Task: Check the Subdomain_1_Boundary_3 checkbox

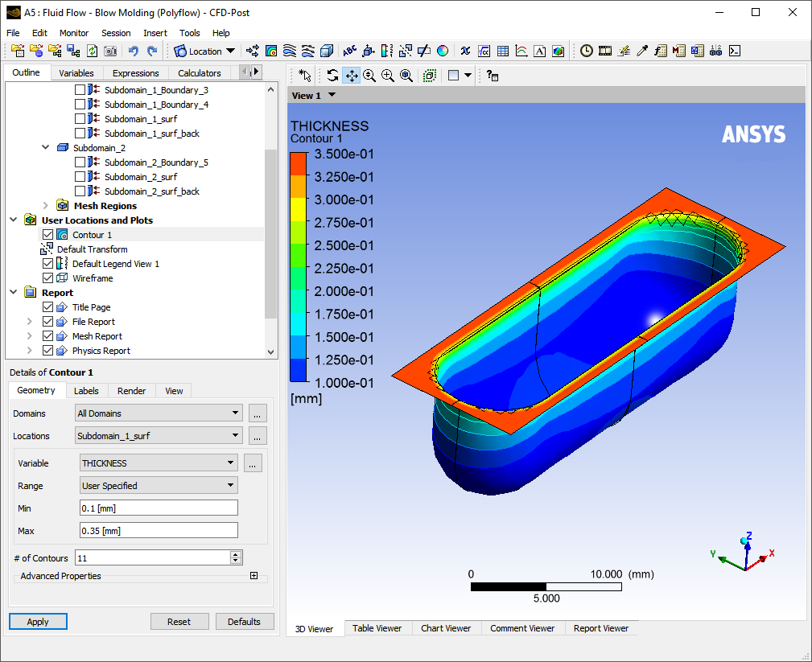Action: (x=80, y=89)
